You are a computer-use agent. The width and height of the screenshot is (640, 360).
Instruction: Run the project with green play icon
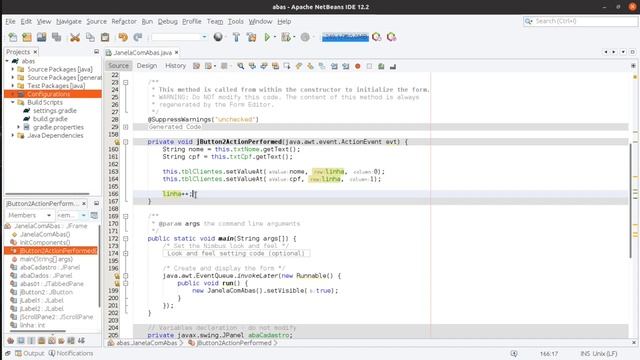pyautogui.click(x=267, y=37)
